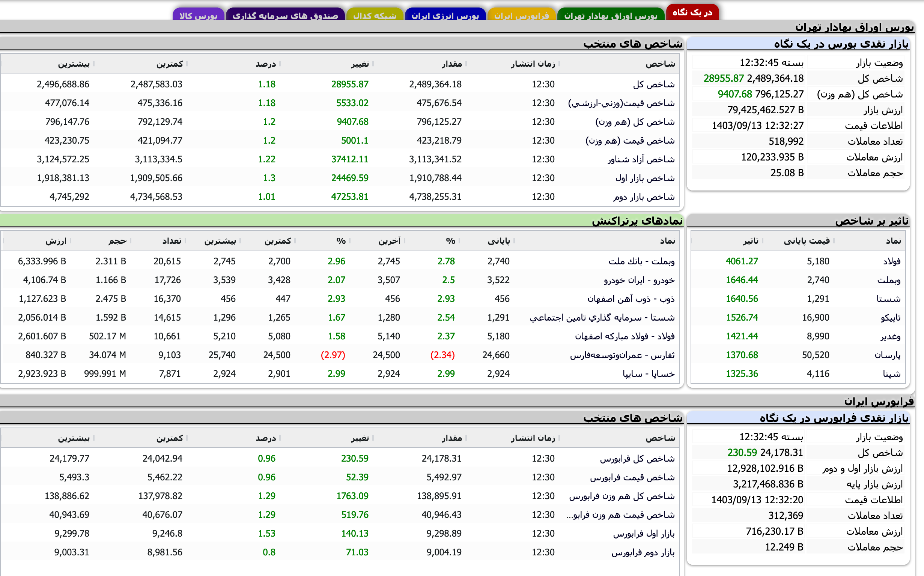The width and height of the screenshot is (924, 576).
Task: Open ثفارس - عمران‌وتوسعه‌فارس row
Action: coord(625,355)
